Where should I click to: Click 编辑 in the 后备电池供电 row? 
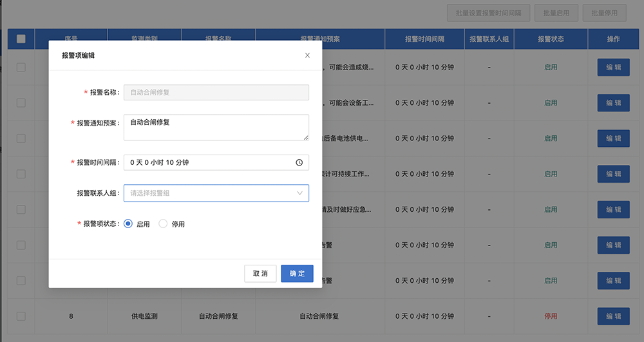[x=613, y=138]
